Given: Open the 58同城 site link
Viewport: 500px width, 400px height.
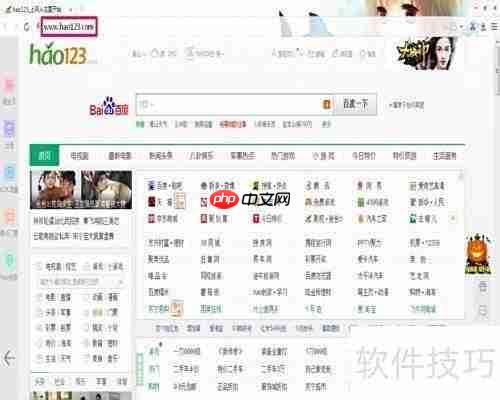Looking at the screenshot, I should tap(211, 243).
